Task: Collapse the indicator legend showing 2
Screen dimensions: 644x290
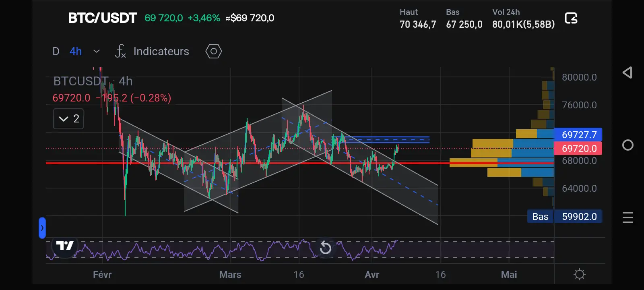Action: click(68, 119)
